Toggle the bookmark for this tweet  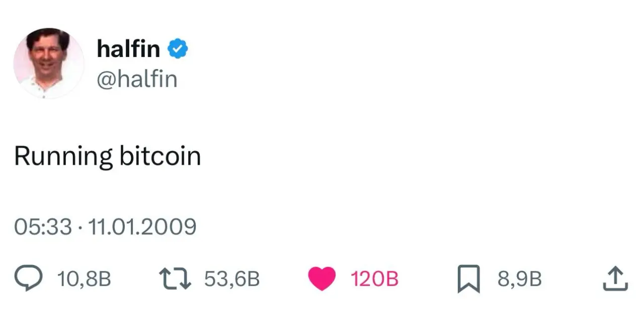469,277
